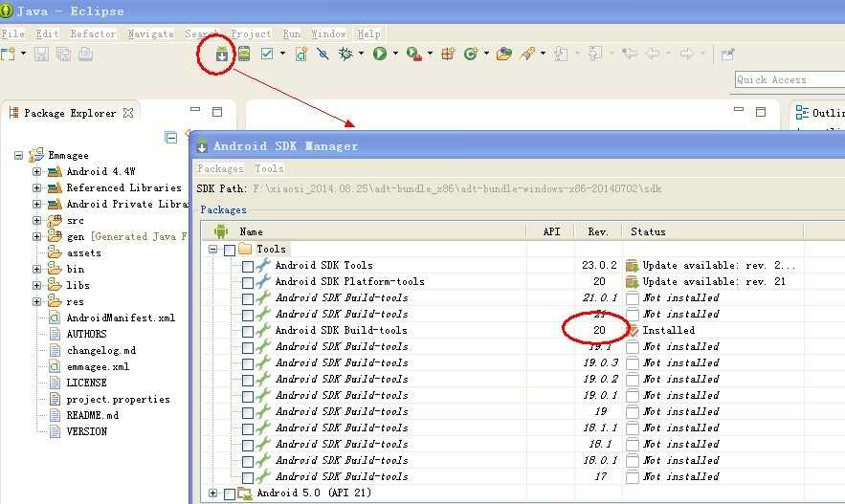Check Build-tools revision 18.1.1 checkbox

coord(248,429)
